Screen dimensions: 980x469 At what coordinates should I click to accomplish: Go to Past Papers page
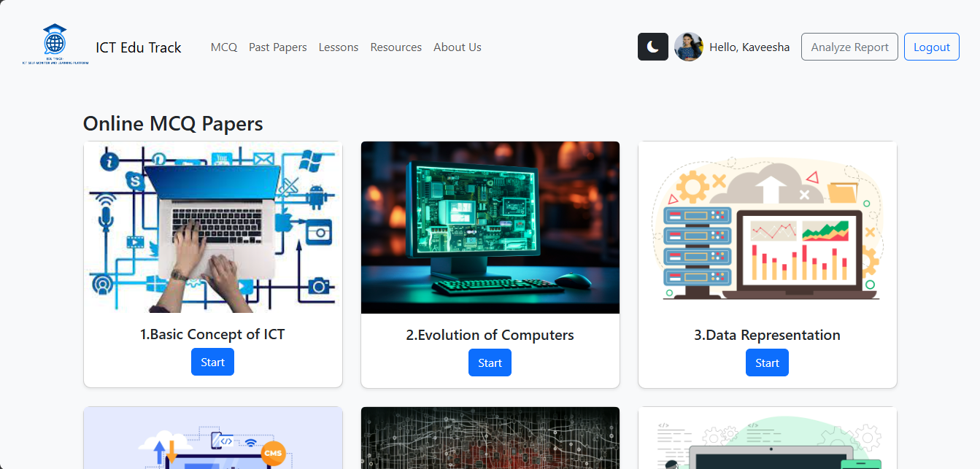tap(278, 47)
